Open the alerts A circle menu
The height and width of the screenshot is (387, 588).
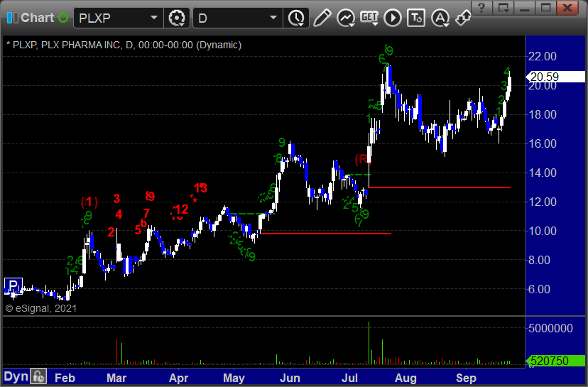pyautogui.click(x=440, y=18)
